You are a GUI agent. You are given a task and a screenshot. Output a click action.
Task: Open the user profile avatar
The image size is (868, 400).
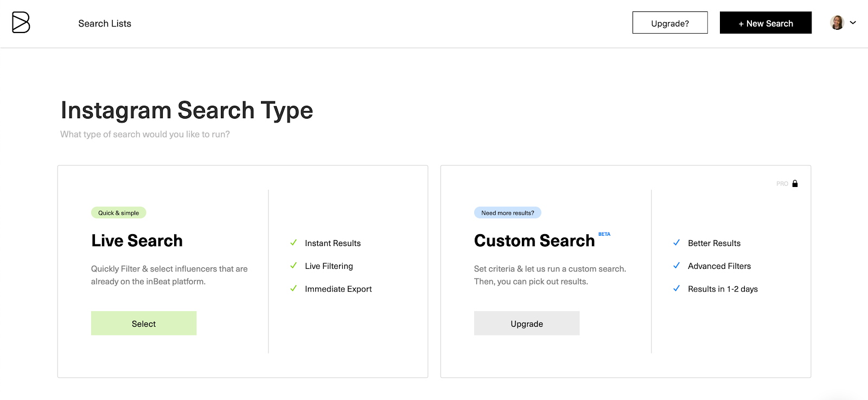(837, 23)
